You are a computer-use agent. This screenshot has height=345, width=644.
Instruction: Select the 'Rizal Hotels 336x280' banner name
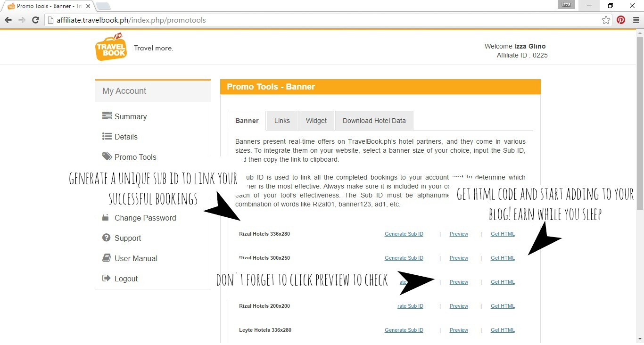click(264, 234)
